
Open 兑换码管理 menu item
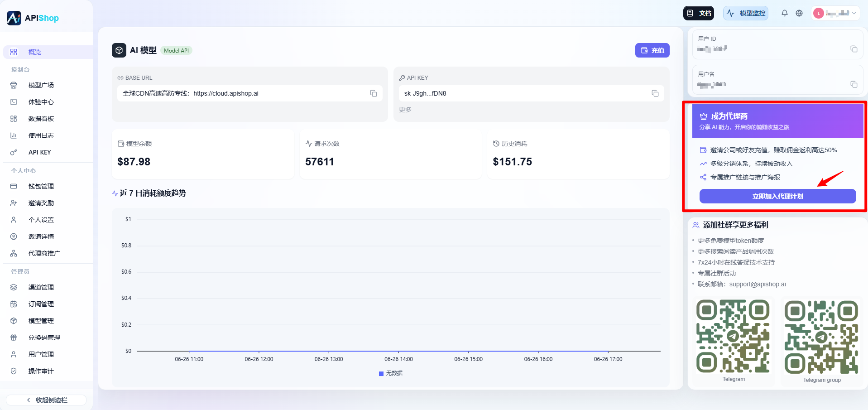48,338
